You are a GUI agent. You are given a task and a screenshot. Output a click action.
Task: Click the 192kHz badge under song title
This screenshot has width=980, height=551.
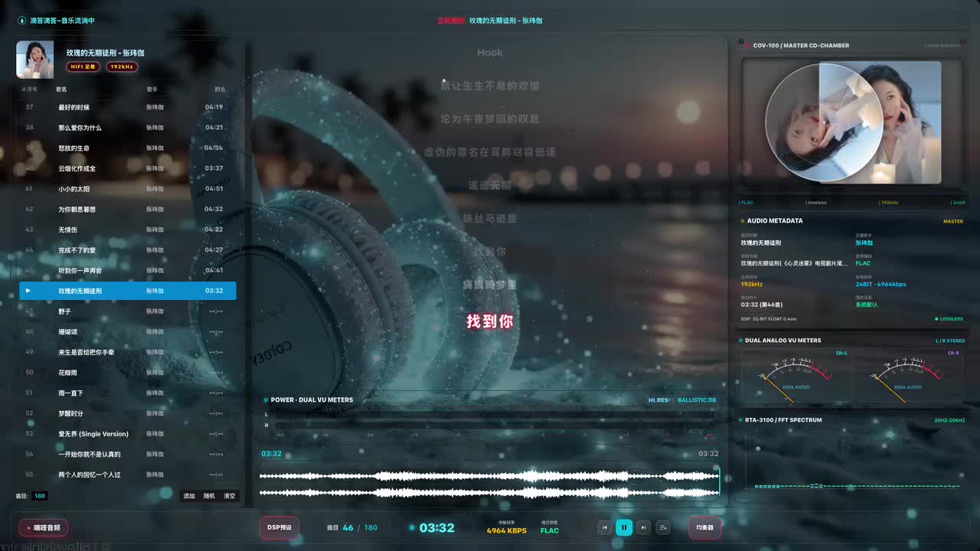coord(121,67)
